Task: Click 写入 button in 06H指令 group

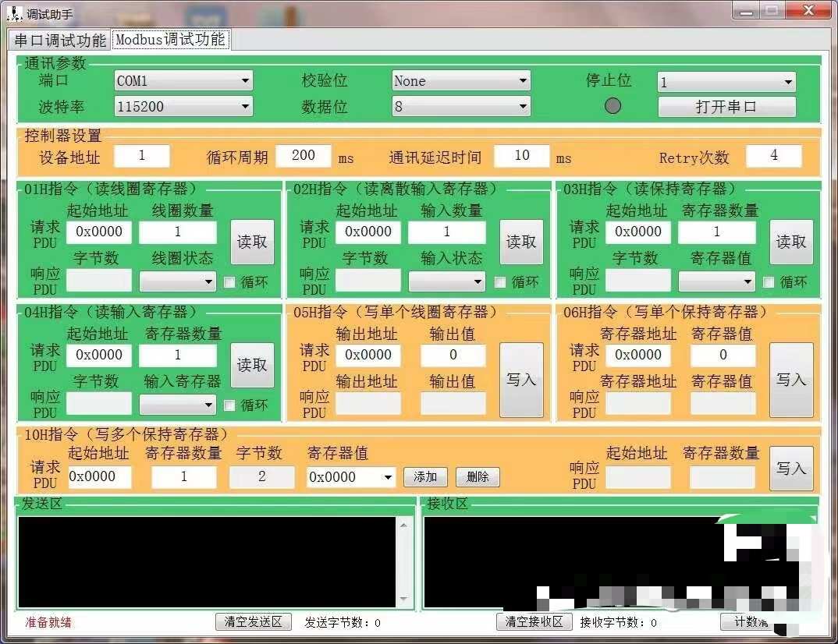Action: pos(791,380)
